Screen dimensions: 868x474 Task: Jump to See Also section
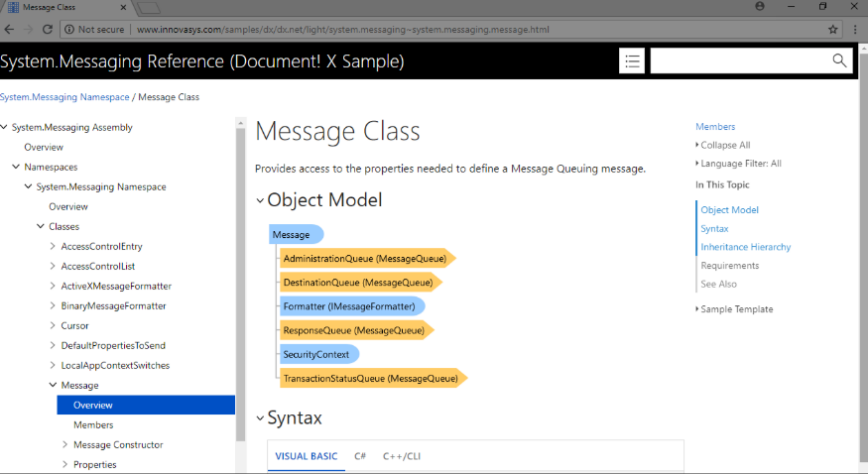coord(718,284)
